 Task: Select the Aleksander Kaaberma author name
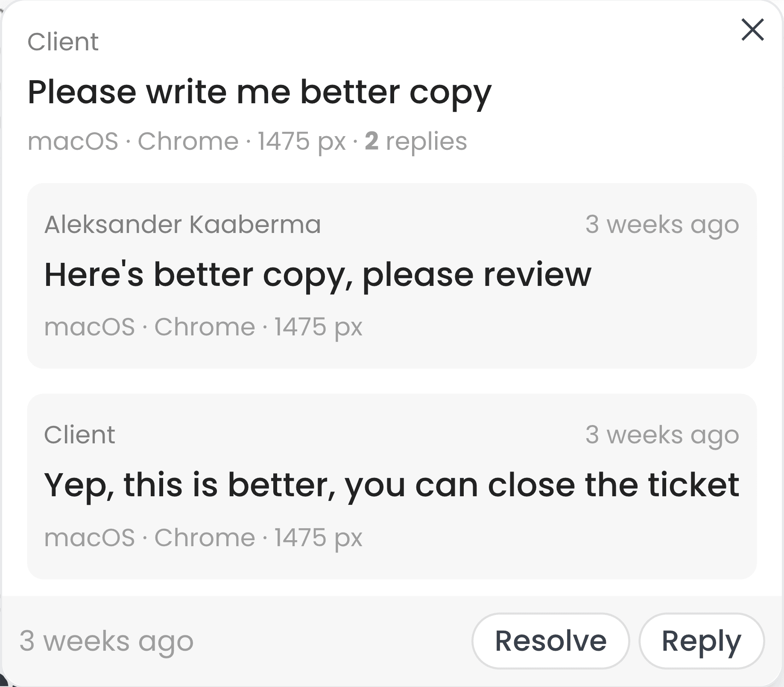(x=182, y=224)
